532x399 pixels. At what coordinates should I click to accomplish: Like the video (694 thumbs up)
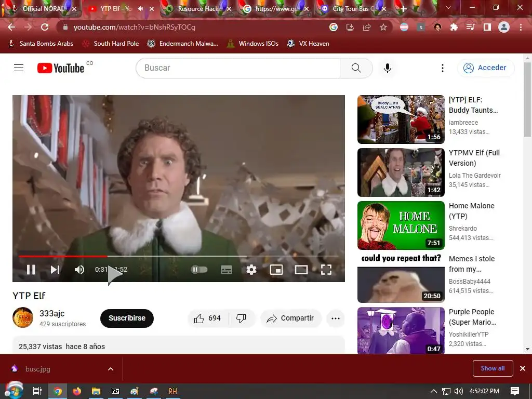pos(208,318)
